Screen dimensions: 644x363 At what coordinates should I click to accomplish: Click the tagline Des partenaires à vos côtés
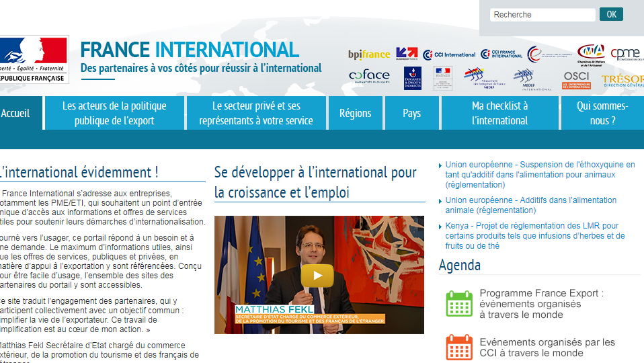coord(201,68)
